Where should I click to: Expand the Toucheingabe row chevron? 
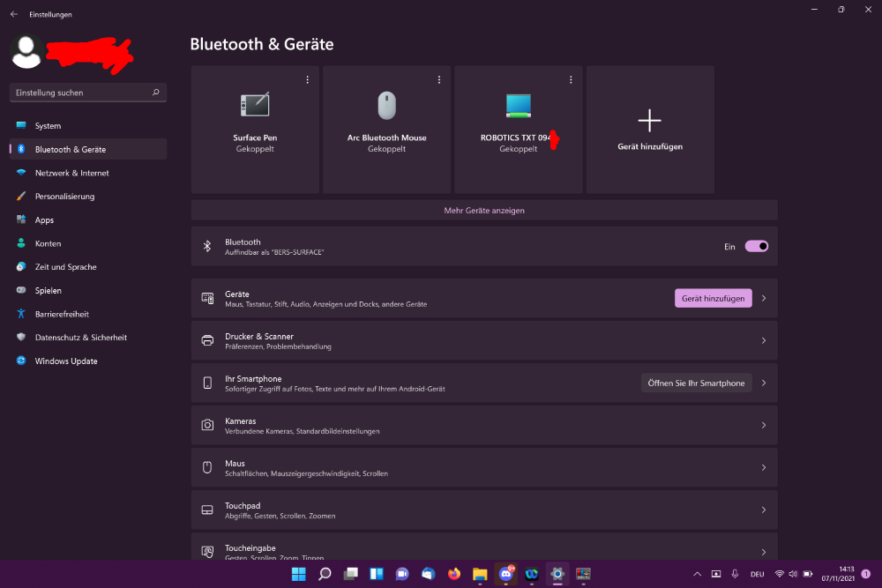(x=764, y=552)
